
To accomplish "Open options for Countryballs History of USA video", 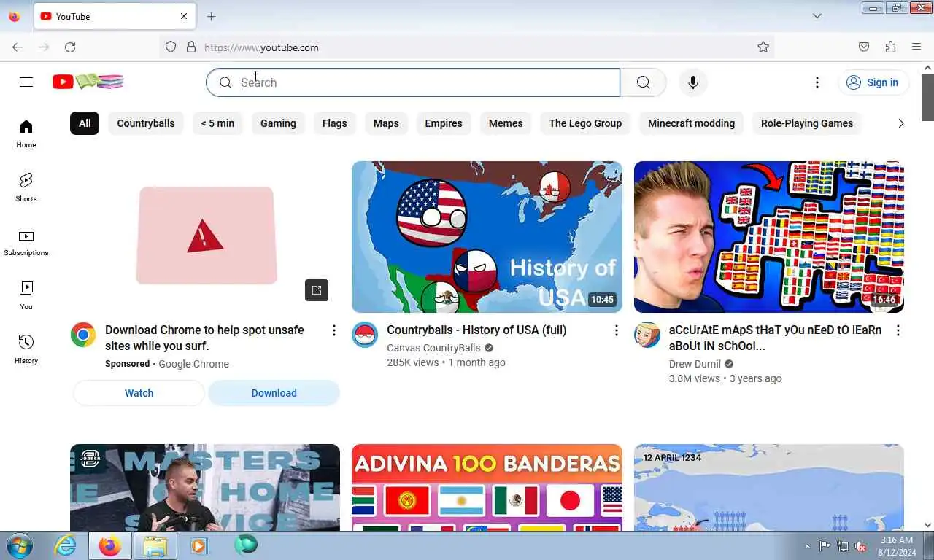I will 616,331.
